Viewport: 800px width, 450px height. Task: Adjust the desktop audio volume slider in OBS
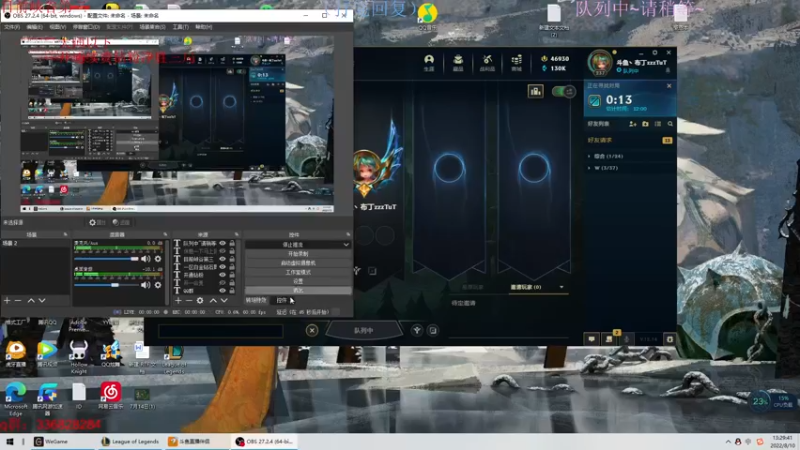(106, 285)
